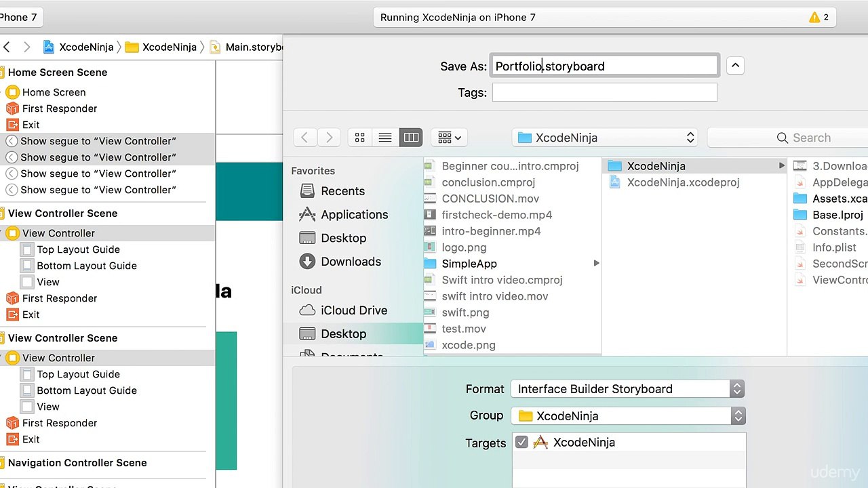Select Home Screen Scene header

58,73
